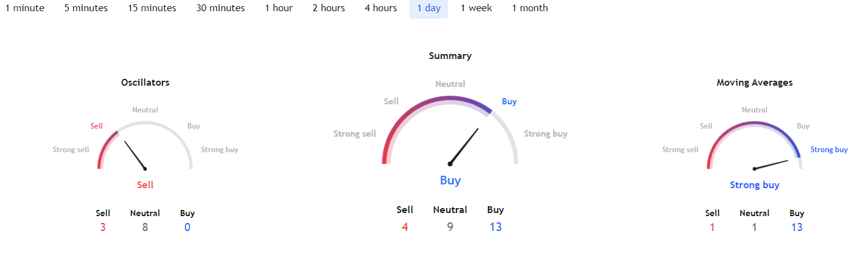Click the Summary heading
868x254 pixels.
pyautogui.click(x=450, y=56)
